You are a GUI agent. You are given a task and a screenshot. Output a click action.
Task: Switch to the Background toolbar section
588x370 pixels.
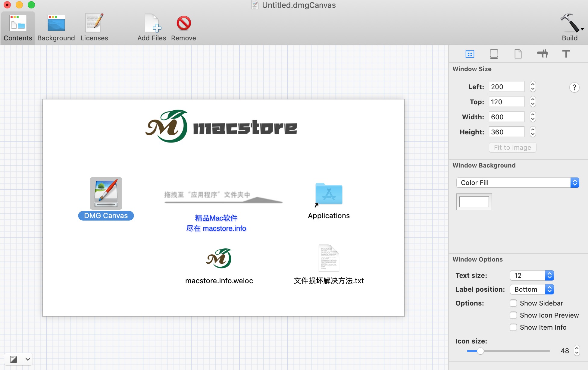point(56,28)
